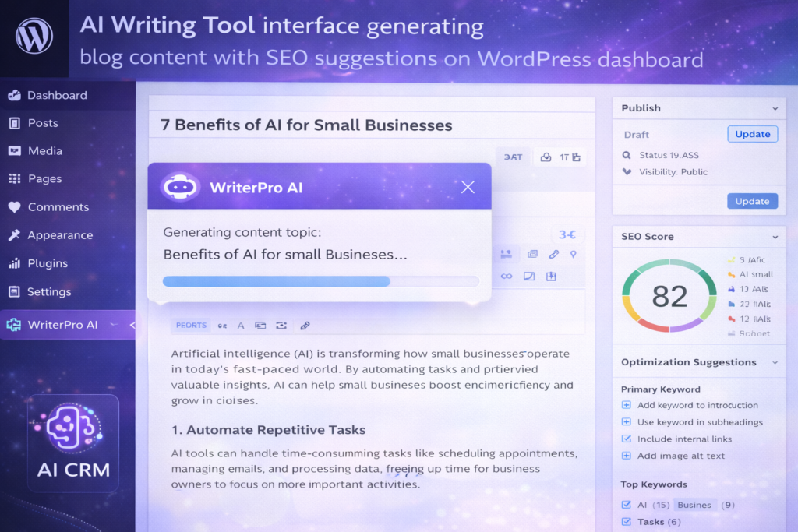
Task: Close the WriterPro AI dialog
Action: (x=468, y=187)
